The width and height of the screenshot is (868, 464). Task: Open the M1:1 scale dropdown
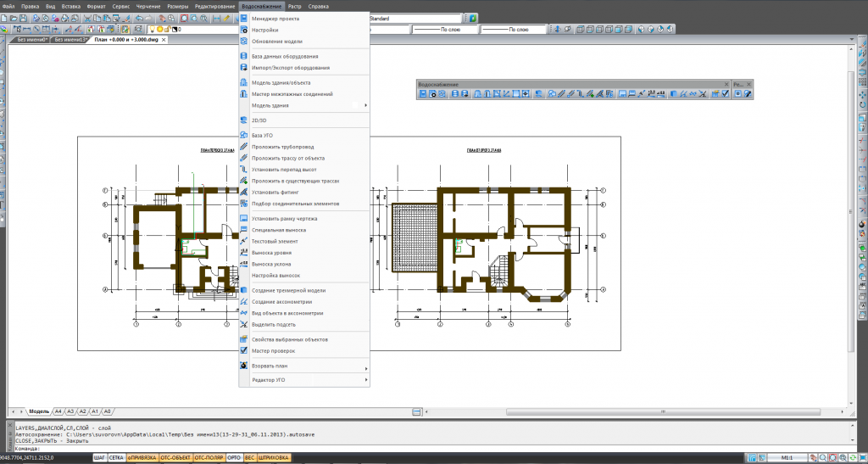[787, 458]
